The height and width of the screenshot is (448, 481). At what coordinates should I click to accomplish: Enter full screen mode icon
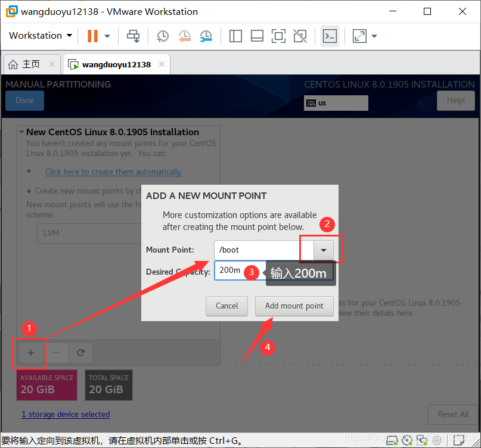click(278, 36)
